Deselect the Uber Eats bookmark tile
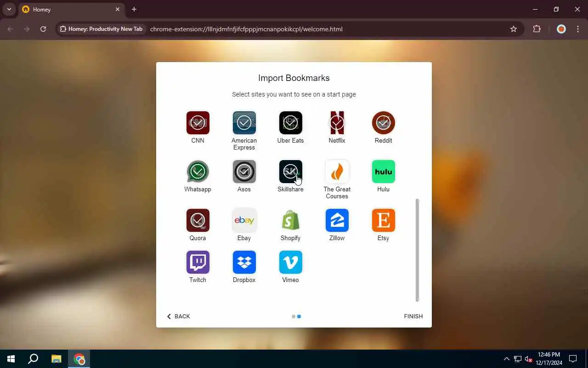This screenshot has width=588, height=368. point(290,123)
